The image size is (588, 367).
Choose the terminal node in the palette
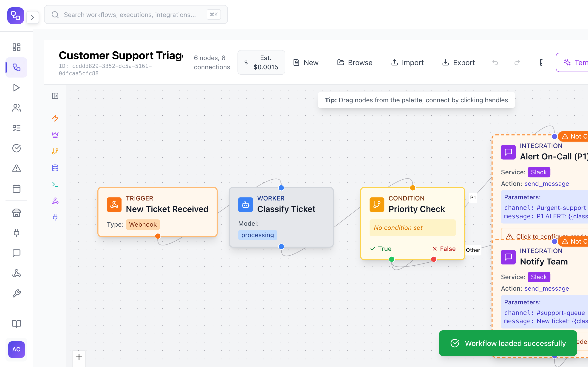pos(55,184)
